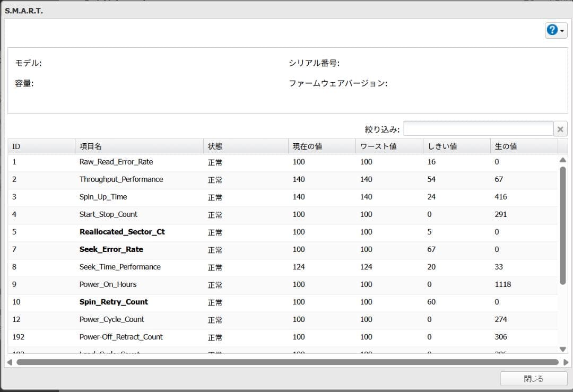Select the Power_On_Hours row
The width and height of the screenshot is (573, 392).
(212, 284)
